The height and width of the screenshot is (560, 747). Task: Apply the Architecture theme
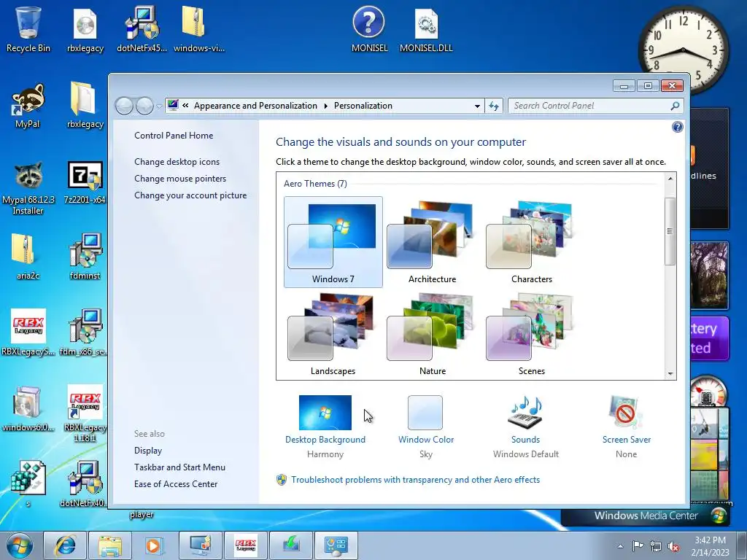pyautogui.click(x=432, y=242)
